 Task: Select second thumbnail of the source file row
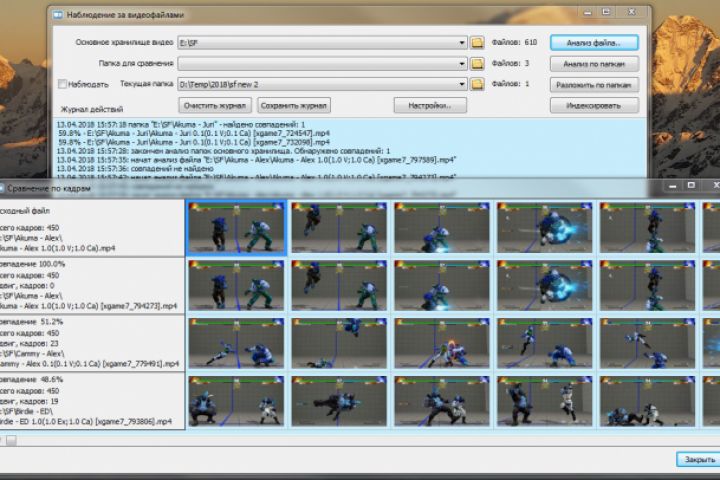[339, 228]
